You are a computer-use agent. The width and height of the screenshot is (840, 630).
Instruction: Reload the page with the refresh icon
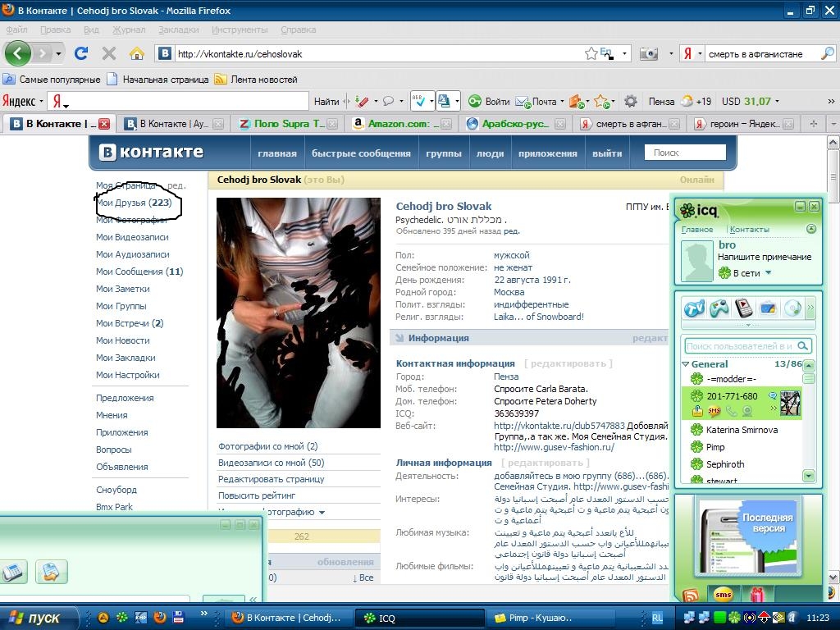click(x=81, y=53)
